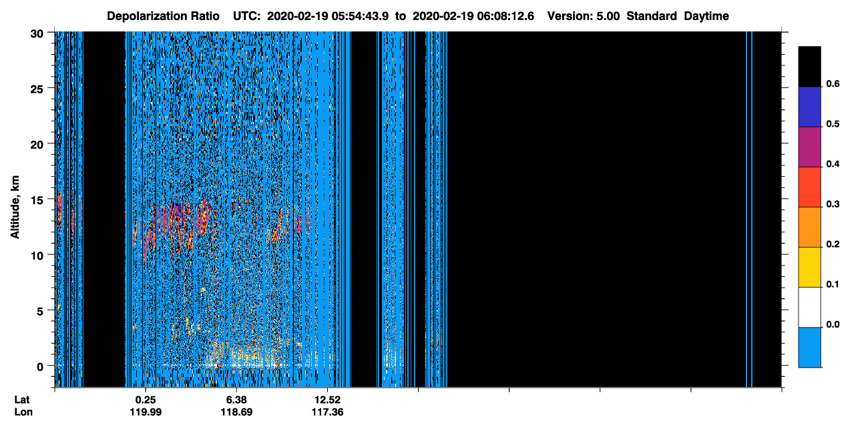The width and height of the screenshot is (868, 445).
Task: Click the 'Version: 5.00' text
Action: pos(582,16)
